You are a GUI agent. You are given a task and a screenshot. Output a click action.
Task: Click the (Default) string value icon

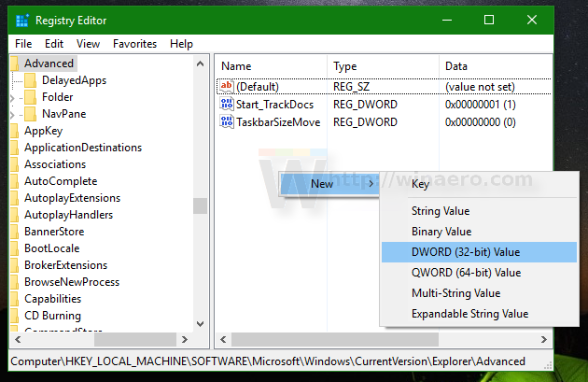tap(227, 87)
